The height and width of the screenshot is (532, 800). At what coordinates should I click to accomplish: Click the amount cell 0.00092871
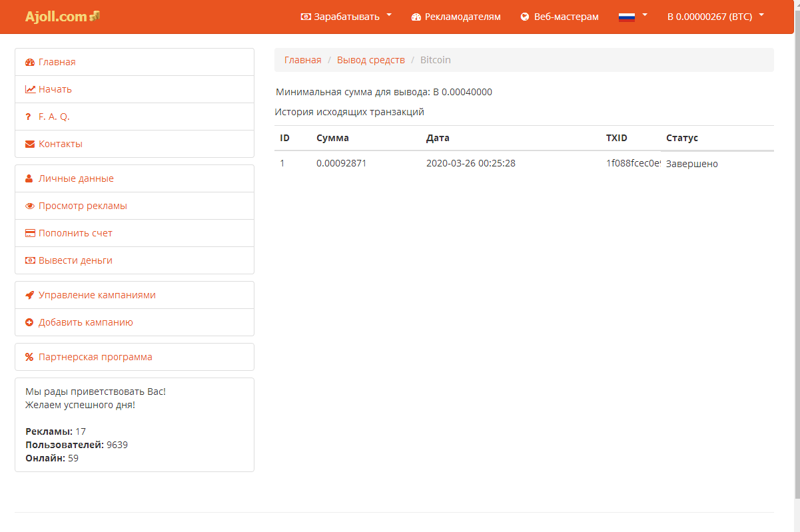342,163
